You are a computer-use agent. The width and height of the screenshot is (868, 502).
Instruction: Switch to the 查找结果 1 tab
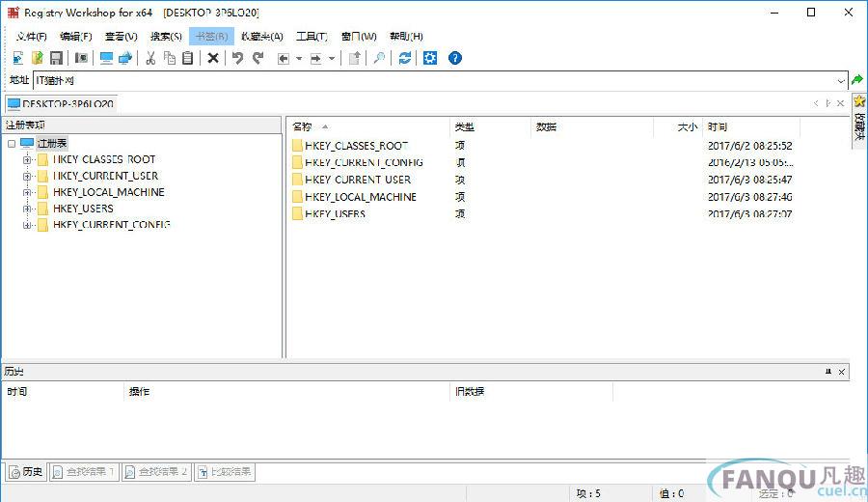point(84,472)
